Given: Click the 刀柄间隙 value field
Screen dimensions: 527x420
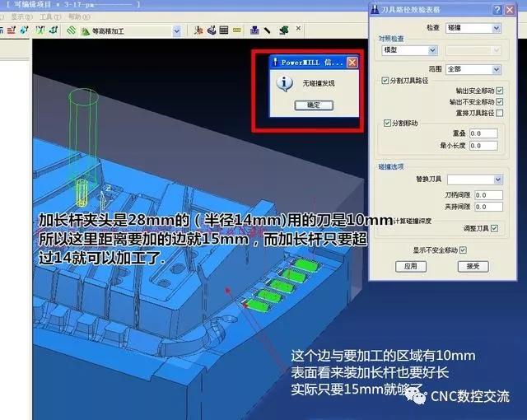Looking at the screenshot, I should 488,195.
